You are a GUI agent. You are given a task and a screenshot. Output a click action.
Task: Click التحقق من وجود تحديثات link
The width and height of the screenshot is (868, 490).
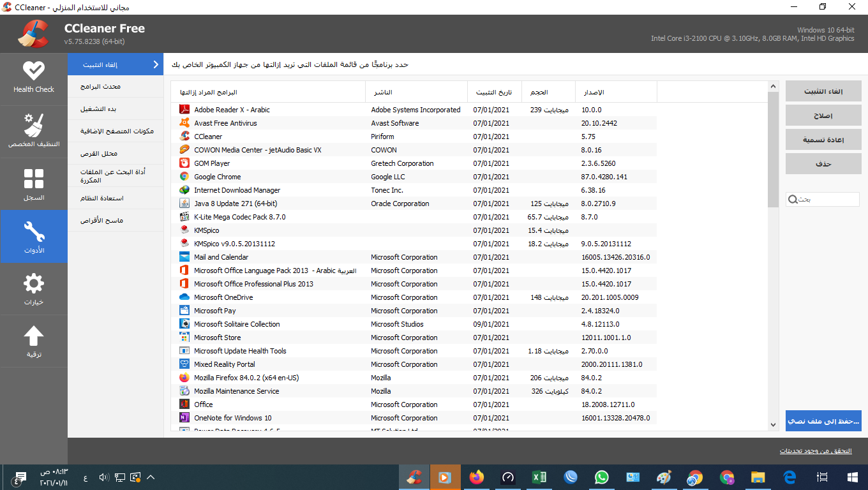point(816,451)
